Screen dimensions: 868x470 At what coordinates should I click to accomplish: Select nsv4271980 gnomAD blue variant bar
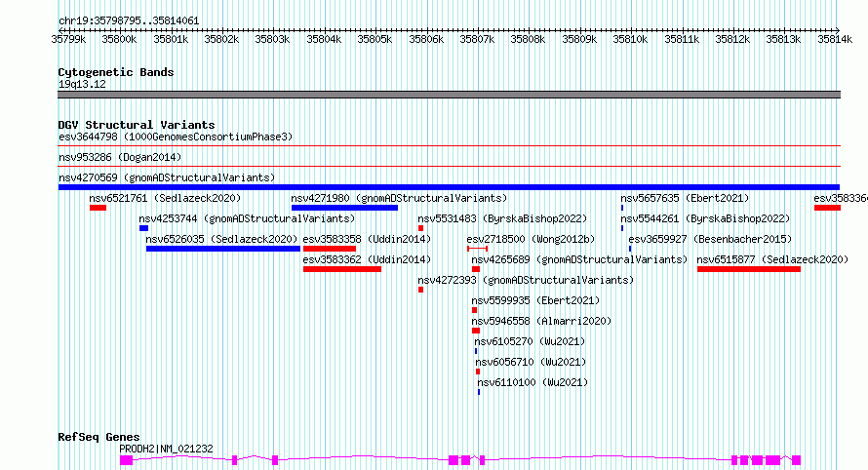[x=344, y=208]
